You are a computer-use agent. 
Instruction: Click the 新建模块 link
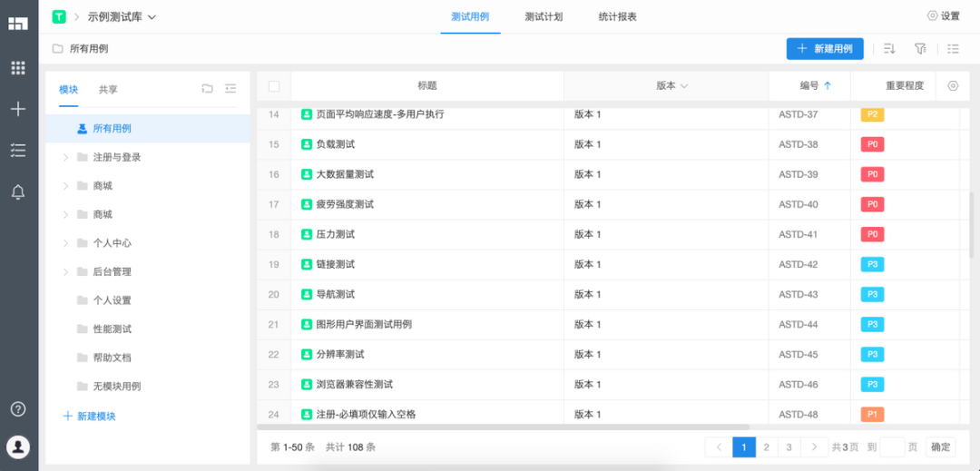[x=89, y=416]
